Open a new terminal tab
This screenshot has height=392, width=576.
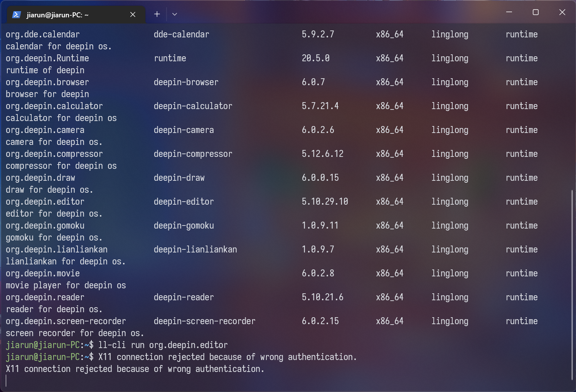click(x=157, y=14)
